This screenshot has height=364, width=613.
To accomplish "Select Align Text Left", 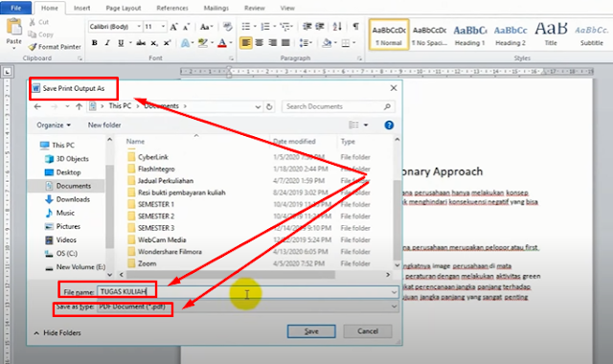I will click(246, 42).
